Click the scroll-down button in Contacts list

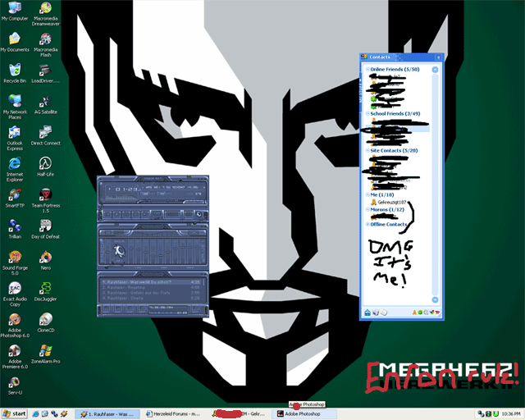(x=435, y=299)
